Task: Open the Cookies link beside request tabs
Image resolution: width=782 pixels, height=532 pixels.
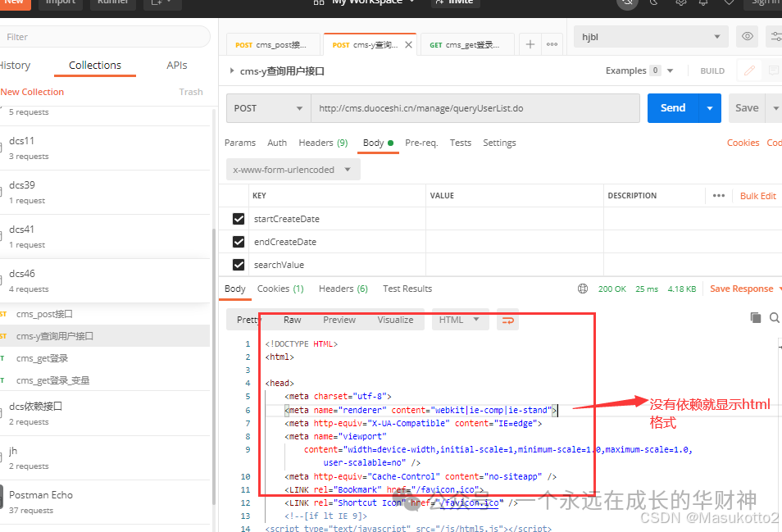Action: pyautogui.click(x=743, y=143)
